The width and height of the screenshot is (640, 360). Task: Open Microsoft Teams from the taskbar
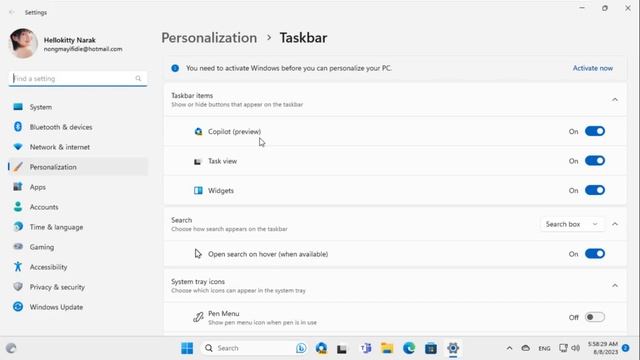click(x=366, y=348)
